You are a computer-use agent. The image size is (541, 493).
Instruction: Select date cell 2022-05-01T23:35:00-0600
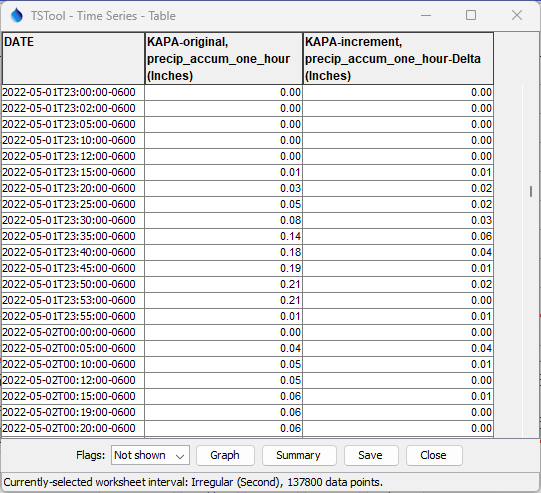tap(73, 236)
